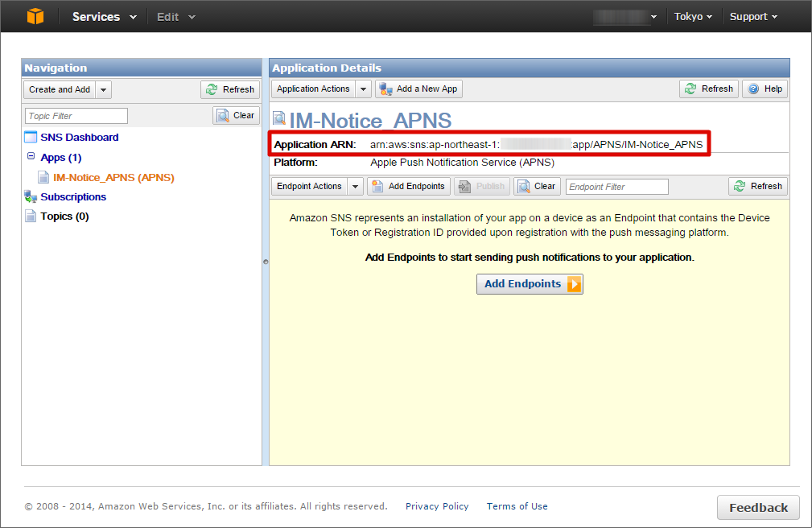Open the Privacy Policy link

pos(436,506)
